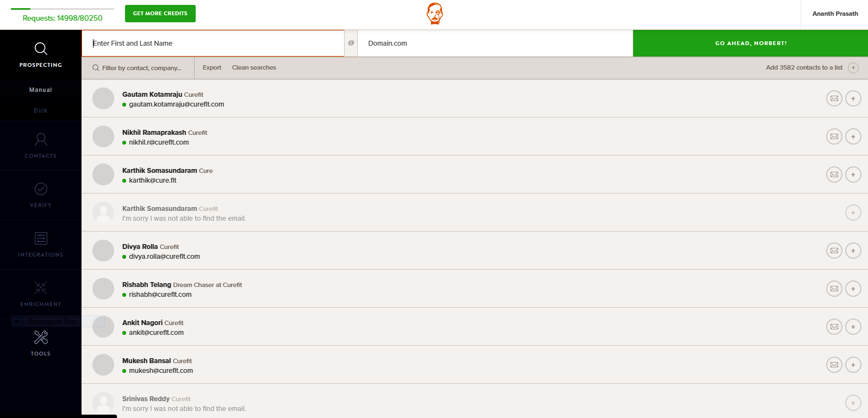Click Gautam Kotamraju avatar

pos(103,98)
